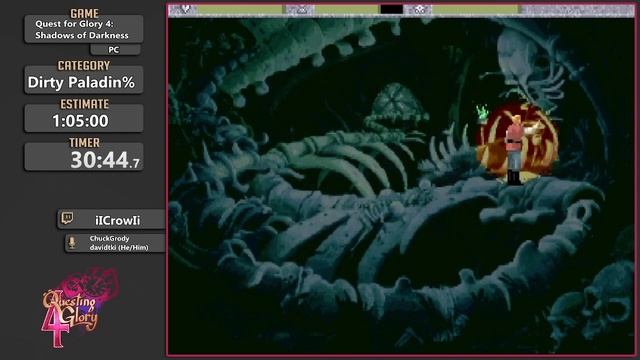640x360 pixels.
Task: Click the estimate value 1:05:00
Action: (80, 121)
